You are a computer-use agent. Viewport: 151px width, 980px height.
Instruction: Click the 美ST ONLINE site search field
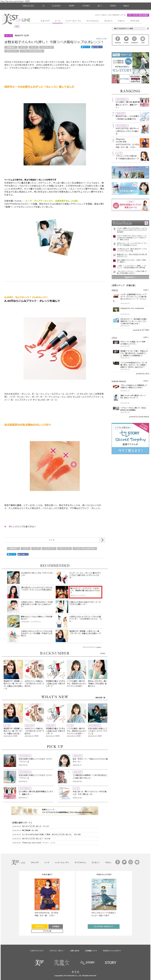(x=129, y=29)
